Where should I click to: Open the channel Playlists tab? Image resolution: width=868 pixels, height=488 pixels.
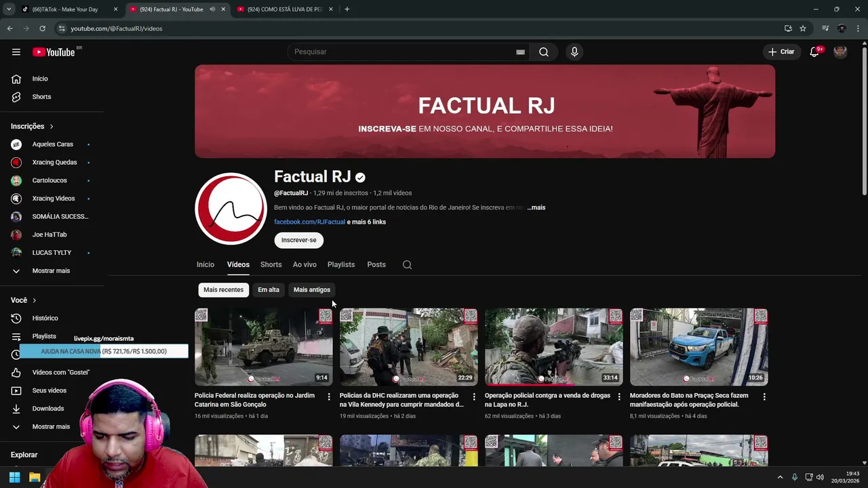(x=341, y=264)
